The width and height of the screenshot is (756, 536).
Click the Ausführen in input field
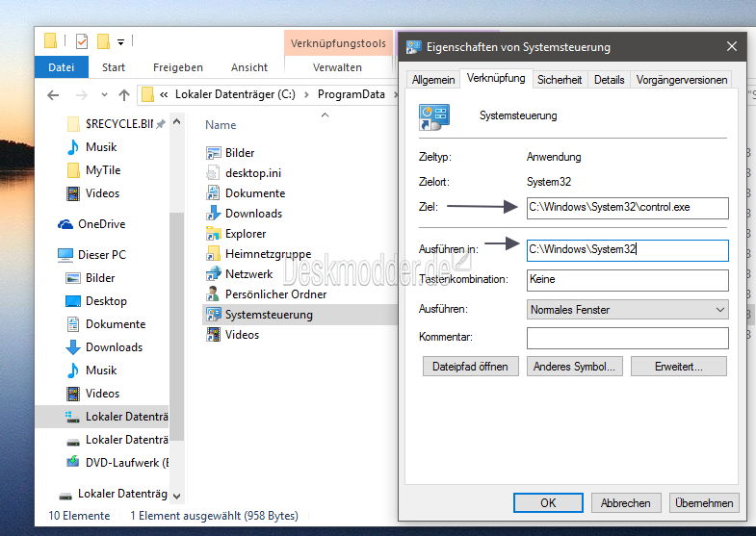(627, 250)
